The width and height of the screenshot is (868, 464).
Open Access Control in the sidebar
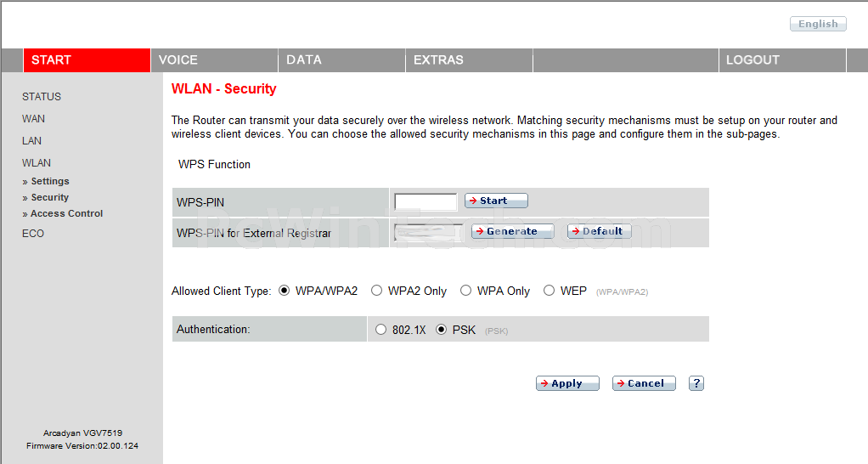pyautogui.click(x=66, y=213)
